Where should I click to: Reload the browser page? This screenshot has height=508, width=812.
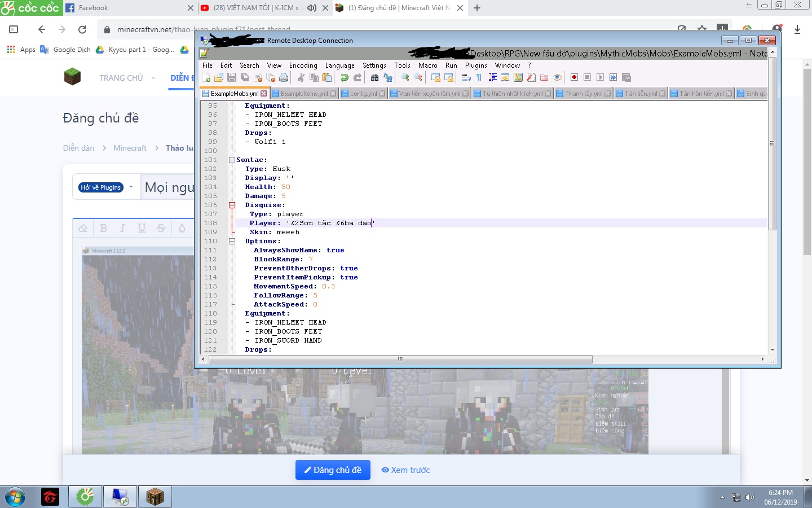click(x=82, y=29)
